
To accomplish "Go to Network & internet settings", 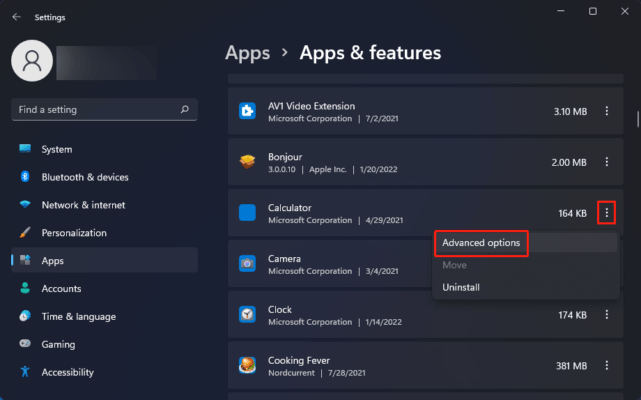I will [105, 204].
